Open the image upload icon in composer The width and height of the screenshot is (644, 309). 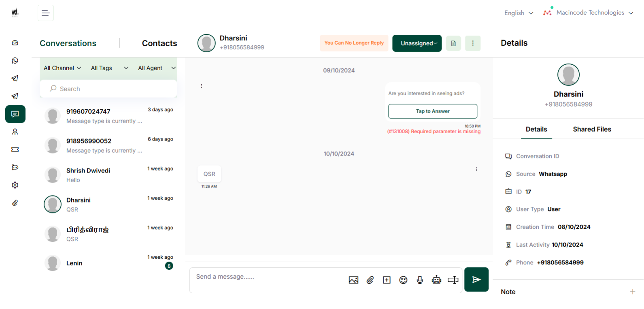click(x=353, y=280)
